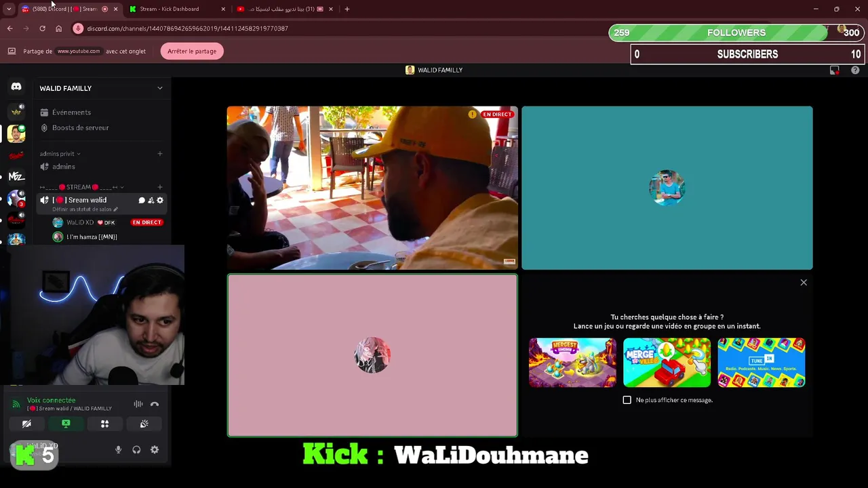
Task: Click the browser address bar URL
Action: pos(188,28)
